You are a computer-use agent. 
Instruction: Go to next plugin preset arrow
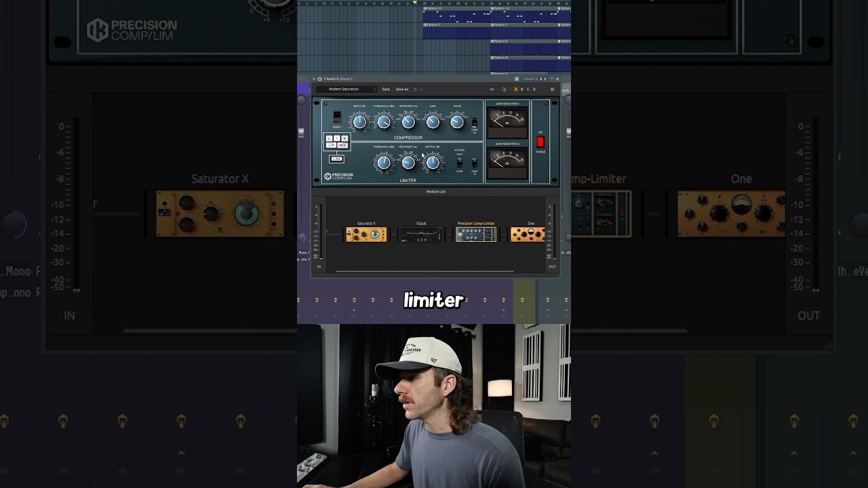click(x=545, y=79)
